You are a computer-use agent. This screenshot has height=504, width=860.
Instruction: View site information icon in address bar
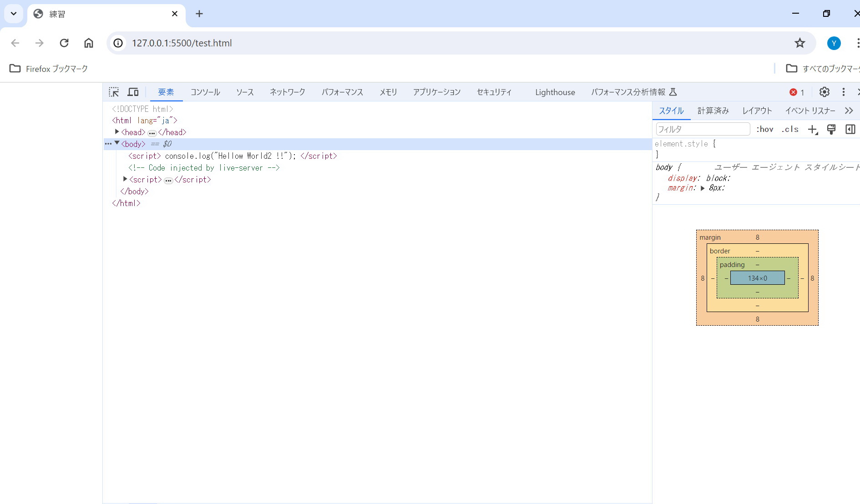tap(118, 43)
